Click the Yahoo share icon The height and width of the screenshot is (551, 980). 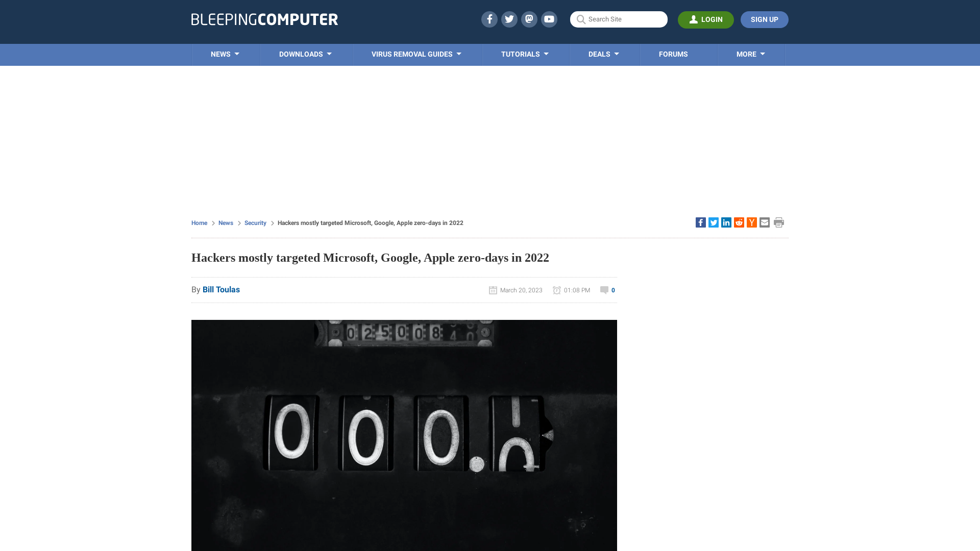click(x=751, y=222)
